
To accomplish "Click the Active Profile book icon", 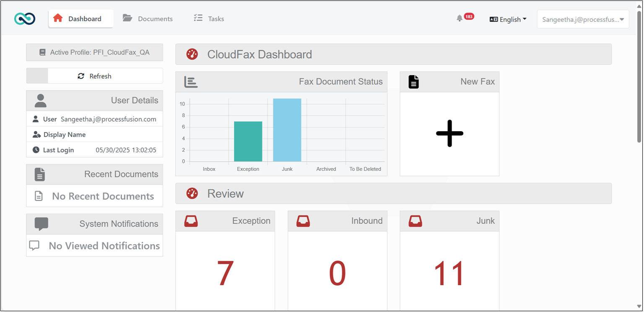I will [x=42, y=52].
